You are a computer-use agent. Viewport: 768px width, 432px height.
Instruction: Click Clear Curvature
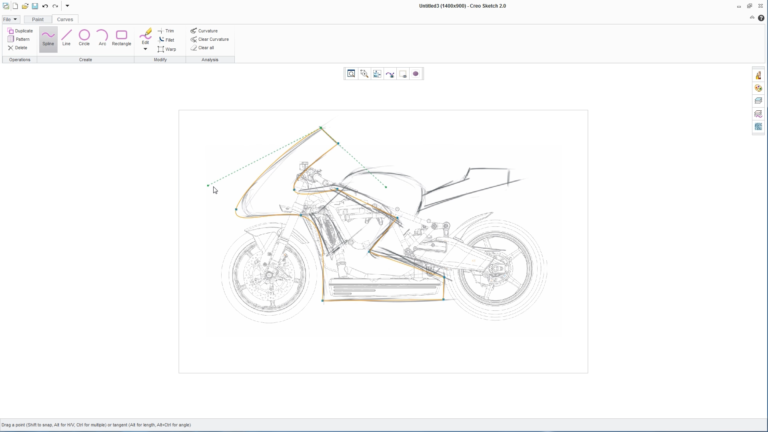point(209,39)
